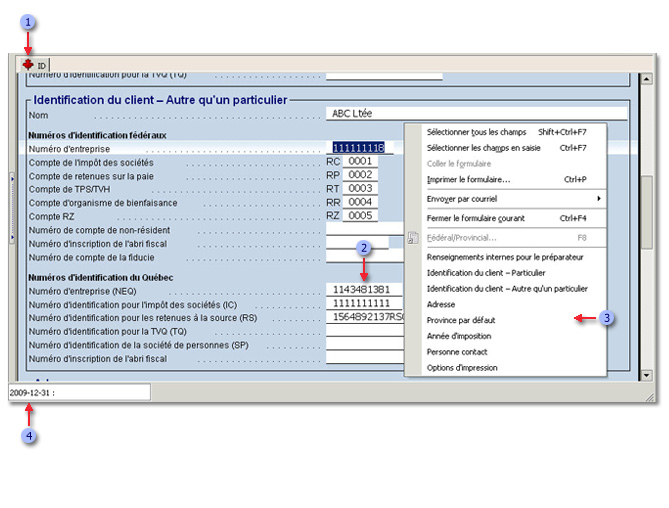Click the RS field 1564892137RS

365,317
